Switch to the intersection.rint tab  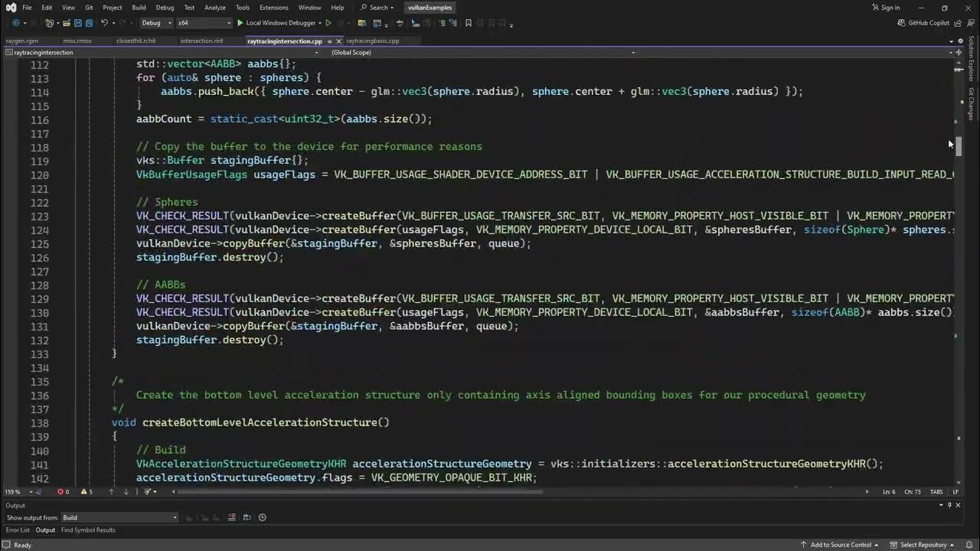pos(201,41)
